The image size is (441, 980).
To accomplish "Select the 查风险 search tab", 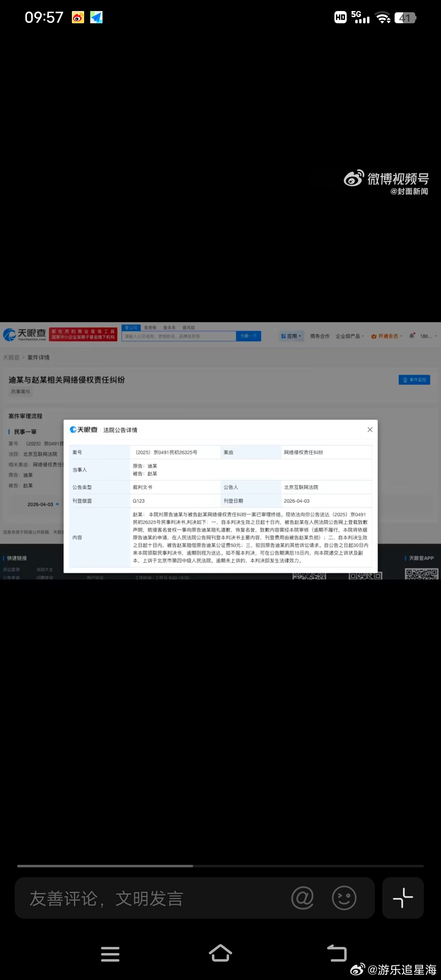I will [189, 327].
